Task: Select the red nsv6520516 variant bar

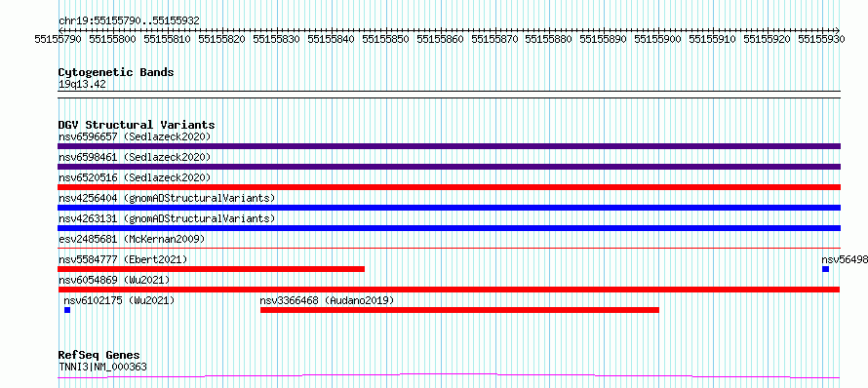Action: pyautogui.click(x=449, y=187)
